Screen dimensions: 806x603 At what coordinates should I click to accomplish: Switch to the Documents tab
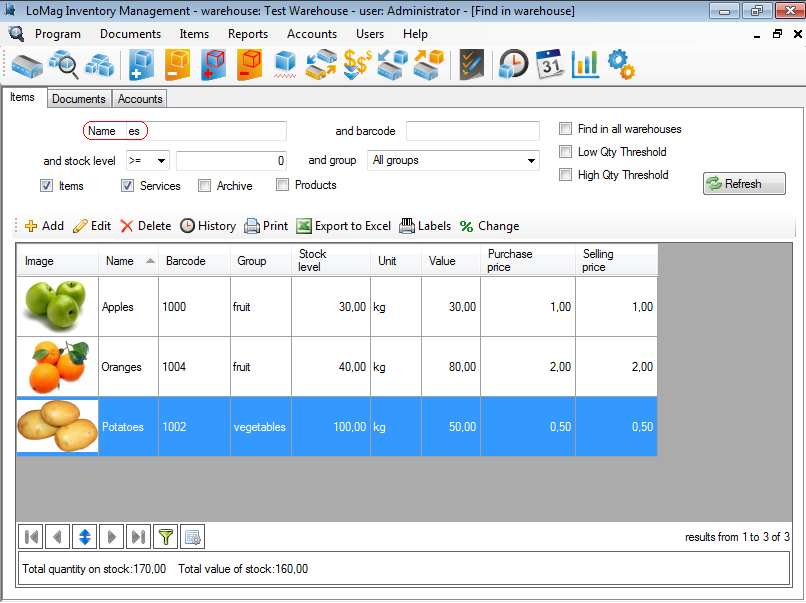tap(79, 99)
